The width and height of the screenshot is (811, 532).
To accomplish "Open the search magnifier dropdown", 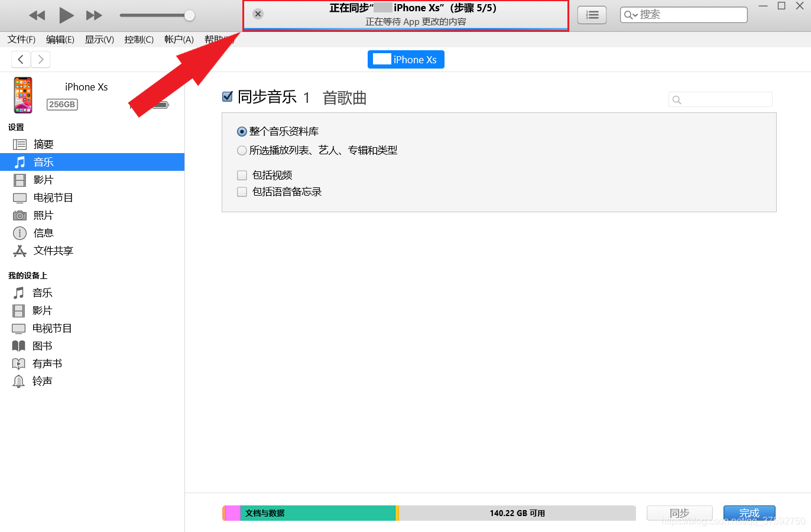I will coord(631,15).
